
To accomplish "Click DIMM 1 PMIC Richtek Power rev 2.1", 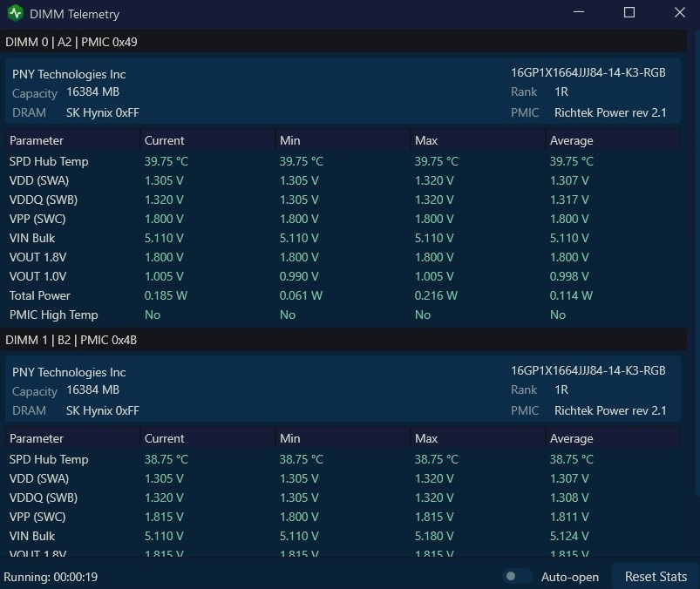I will (610, 410).
